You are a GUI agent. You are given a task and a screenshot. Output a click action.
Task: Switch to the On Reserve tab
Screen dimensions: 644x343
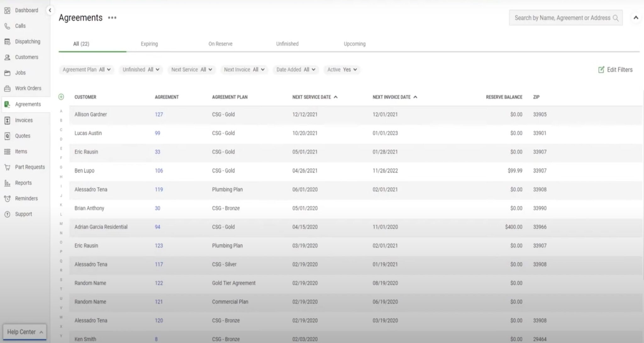click(220, 44)
